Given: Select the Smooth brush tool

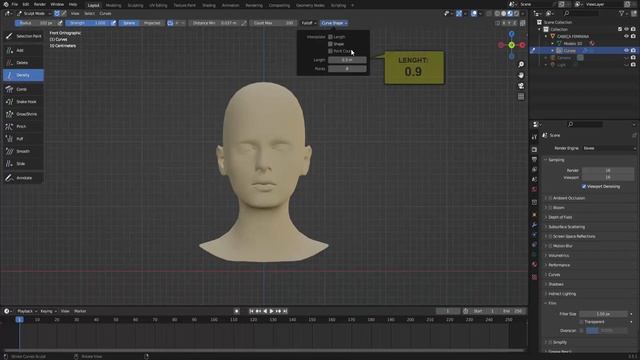Looking at the screenshot, I should pos(23,151).
